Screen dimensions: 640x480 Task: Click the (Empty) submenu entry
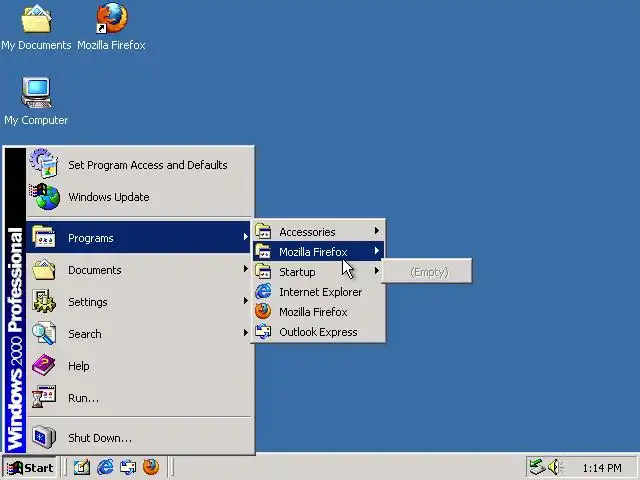pos(427,272)
